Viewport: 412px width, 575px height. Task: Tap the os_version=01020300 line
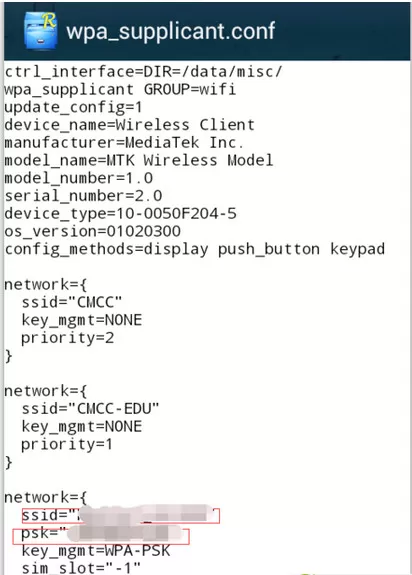point(93,231)
